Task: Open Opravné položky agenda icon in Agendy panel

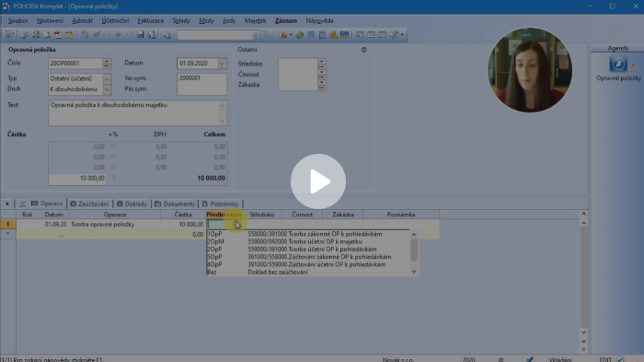Action: point(618,64)
